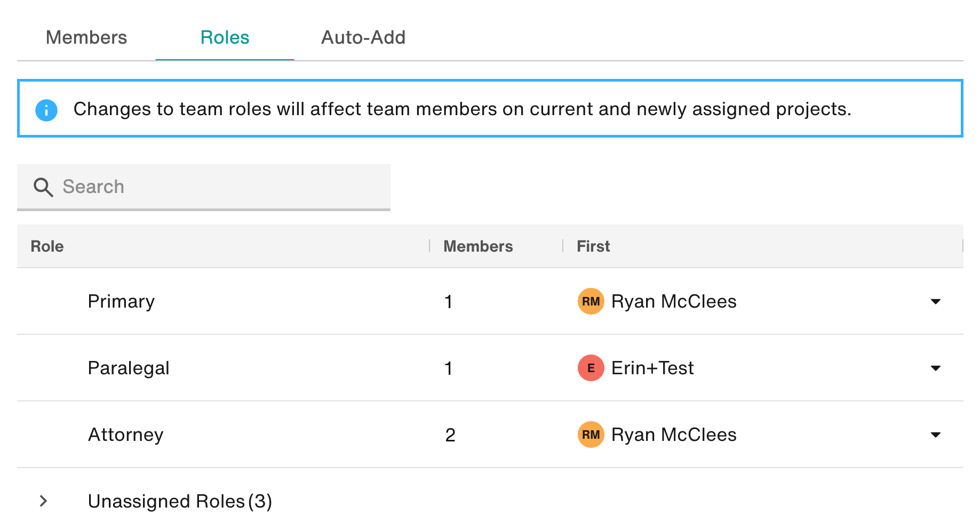Viewport: 980px width, 531px height.
Task: Click the E avatar for Erin+Test
Action: click(x=591, y=368)
